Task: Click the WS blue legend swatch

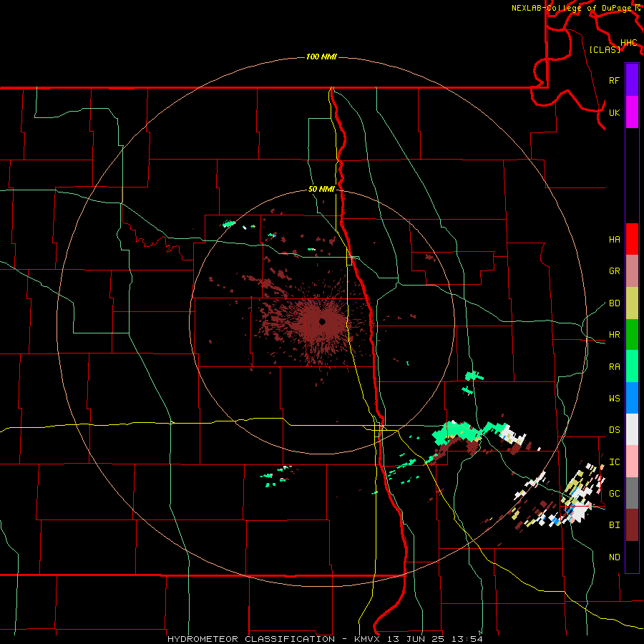Action: (x=632, y=398)
